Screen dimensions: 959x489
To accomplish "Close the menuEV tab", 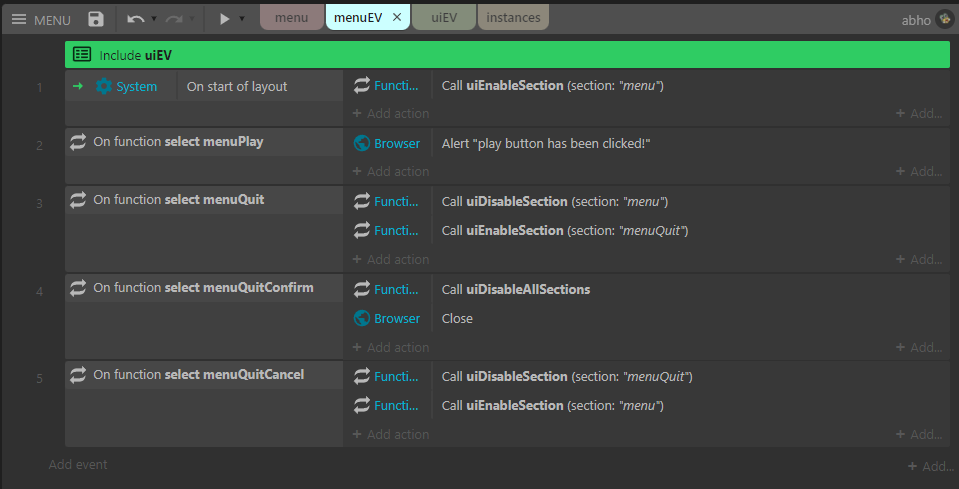I will pyautogui.click(x=397, y=18).
